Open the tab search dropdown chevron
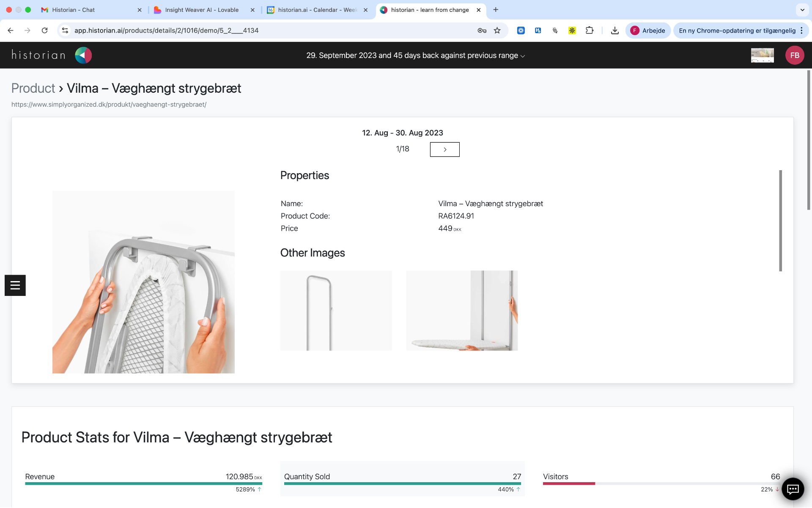Screen dimensions: 812x508 (x=802, y=10)
